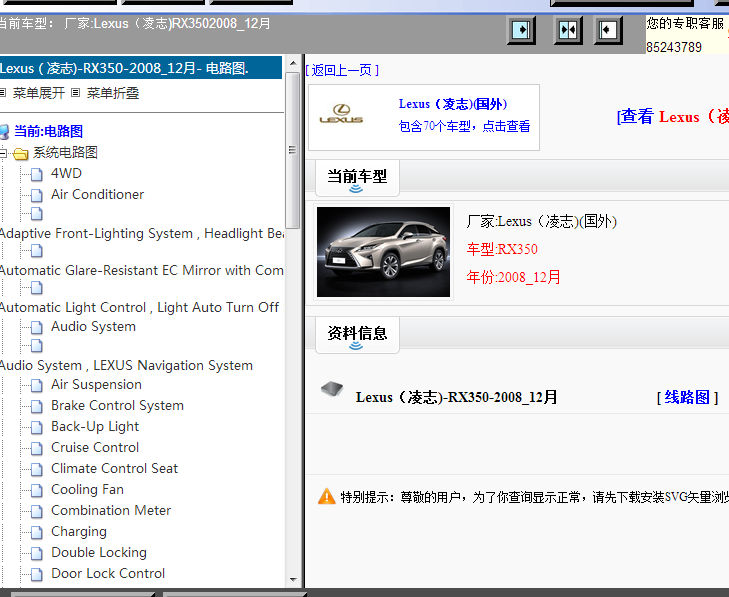Click the Cooling Fan page icon
The image size is (729, 597).
tap(37, 491)
